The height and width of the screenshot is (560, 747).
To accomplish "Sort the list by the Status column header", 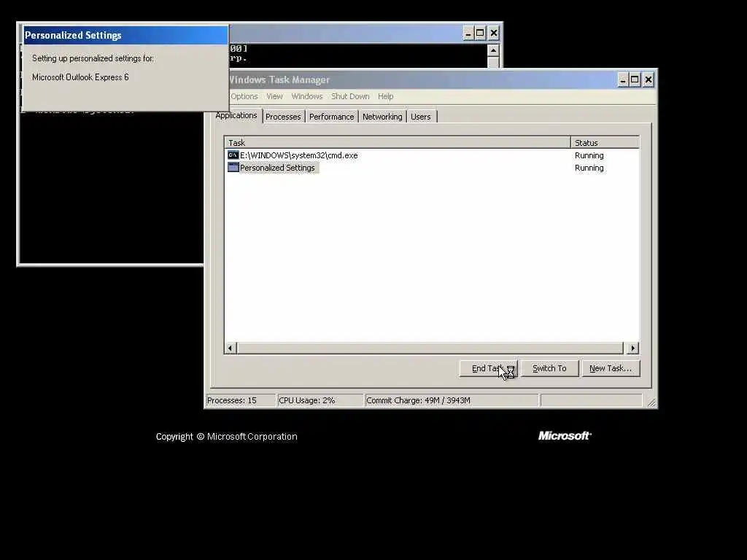I will click(605, 142).
